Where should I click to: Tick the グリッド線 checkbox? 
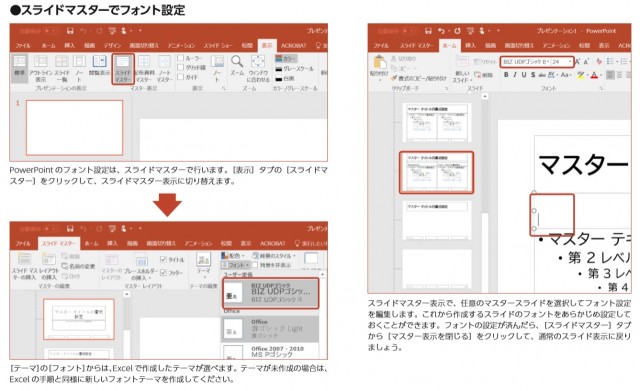pyautogui.click(x=180, y=67)
